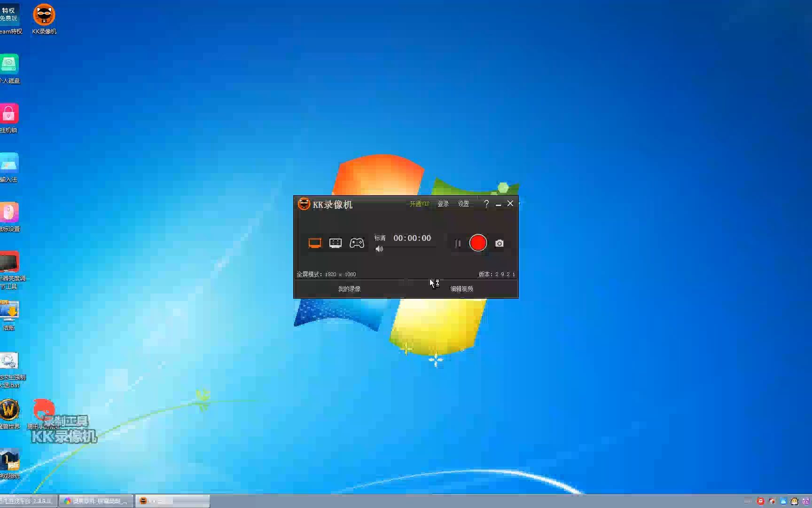Open the 标清 quality selector

380,238
